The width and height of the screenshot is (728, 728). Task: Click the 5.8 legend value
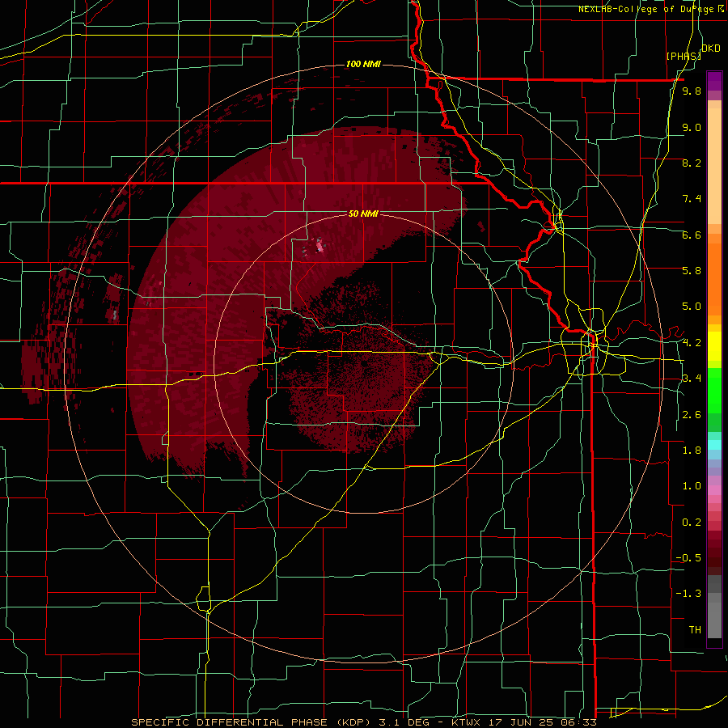click(692, 270)
